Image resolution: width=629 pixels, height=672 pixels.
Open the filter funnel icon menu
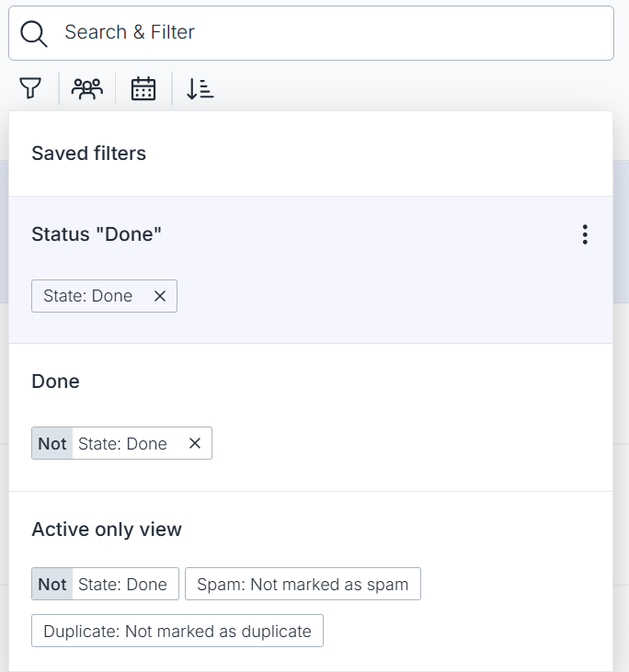[30, 88]
